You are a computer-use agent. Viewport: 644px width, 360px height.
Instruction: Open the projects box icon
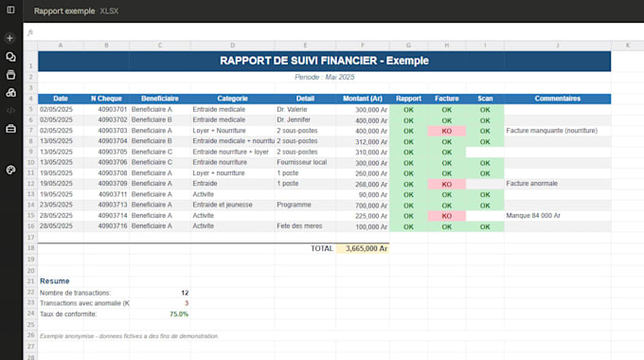tap(10, 75)
